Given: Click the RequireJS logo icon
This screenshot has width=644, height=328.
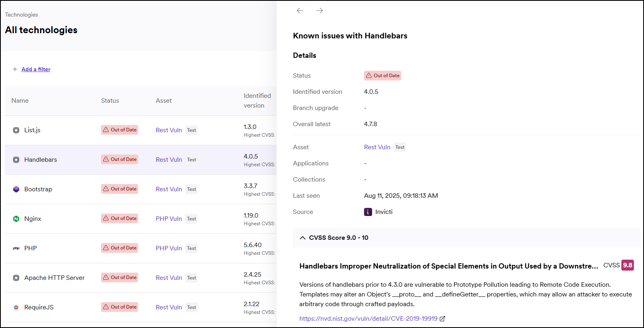Looking at the screenshot, I should coord(16,307).
